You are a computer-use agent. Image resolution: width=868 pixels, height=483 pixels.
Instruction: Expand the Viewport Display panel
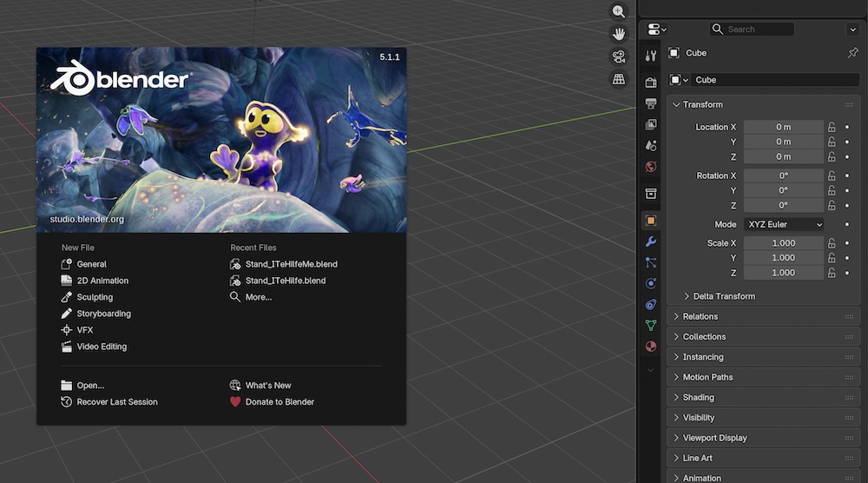763,438
